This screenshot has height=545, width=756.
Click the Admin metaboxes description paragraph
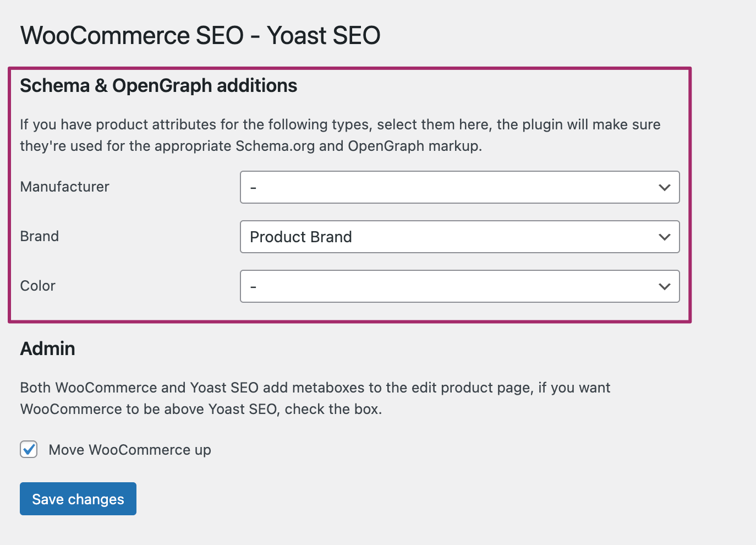point(315,398)
